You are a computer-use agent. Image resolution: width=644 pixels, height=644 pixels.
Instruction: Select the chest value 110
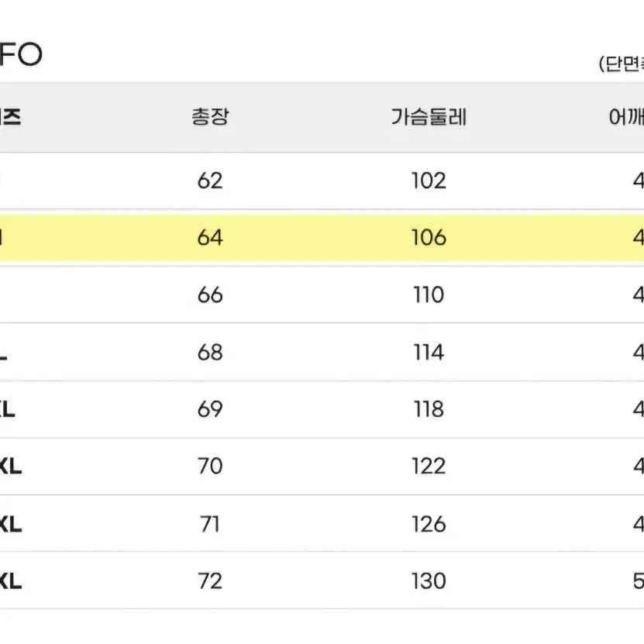429,295
